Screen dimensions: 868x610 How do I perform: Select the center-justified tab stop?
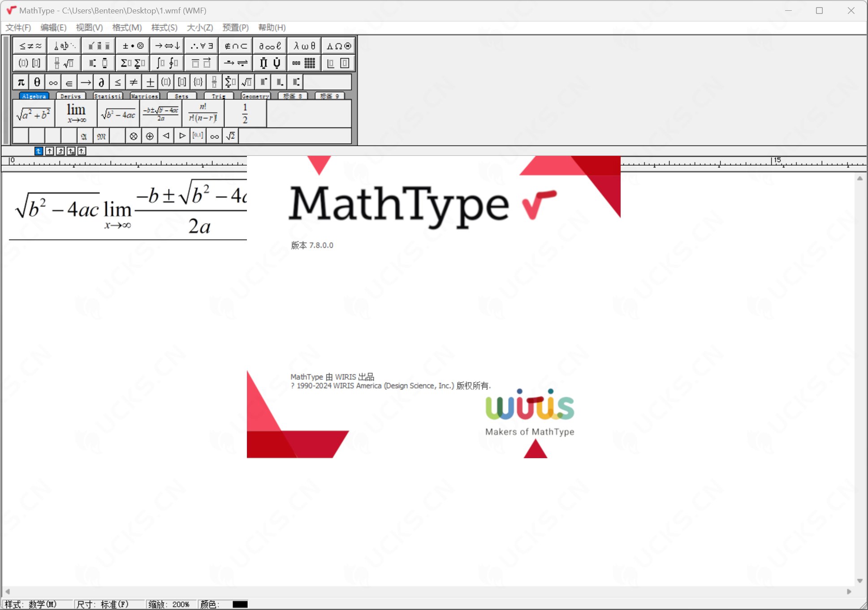(49, 151)
